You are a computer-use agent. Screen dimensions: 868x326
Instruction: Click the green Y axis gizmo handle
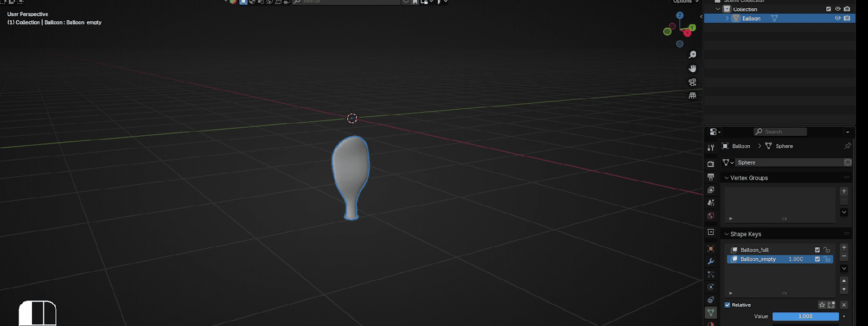pyautogui.click(x=692, y=27)
